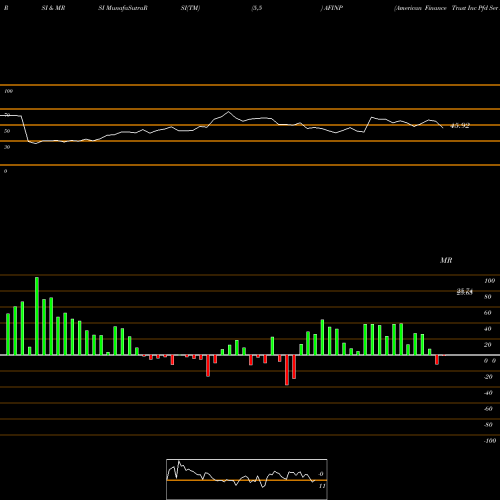Click the MR axis label 80
This screenshot has height=500, width=500.
coord(488,297)
